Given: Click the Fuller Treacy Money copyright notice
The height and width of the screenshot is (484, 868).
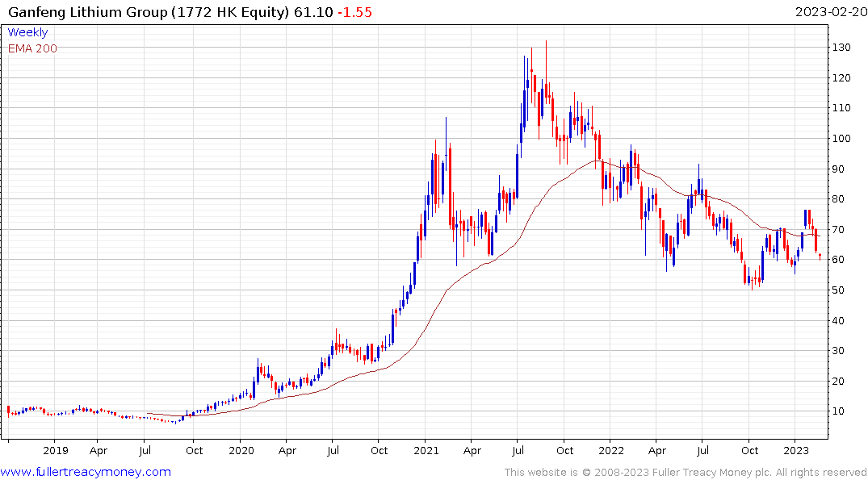Looking at the screenshot, I should click(x=686, y=473).
